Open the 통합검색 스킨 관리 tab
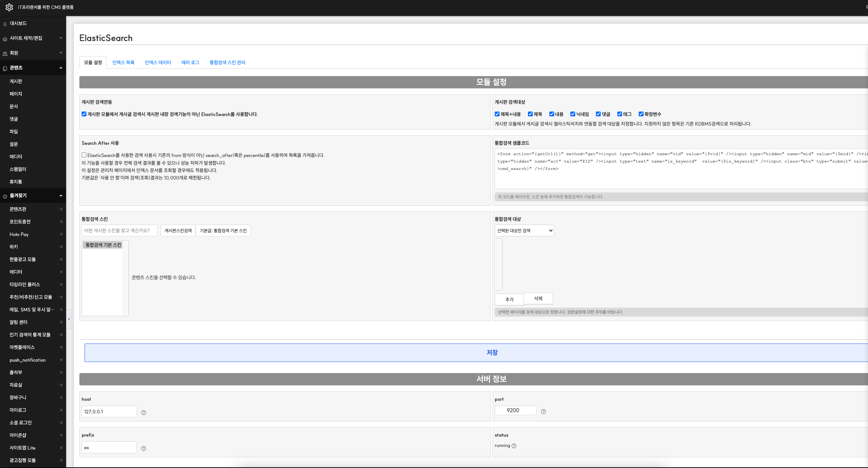The width and height of the screenshot is (868, 468). click(227, 62)
